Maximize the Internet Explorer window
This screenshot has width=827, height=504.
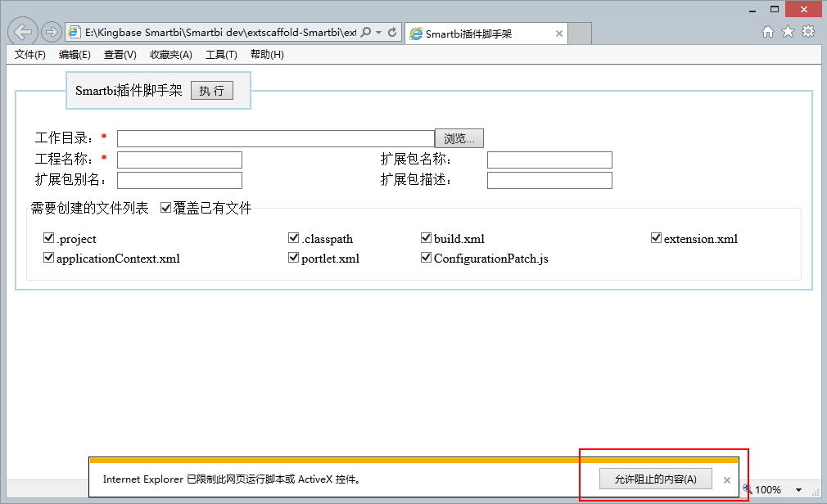[775, 10]
